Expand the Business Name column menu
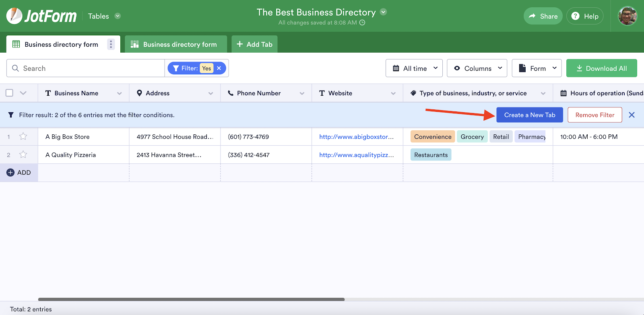The image size is (644, 315). tap(120, 93)
